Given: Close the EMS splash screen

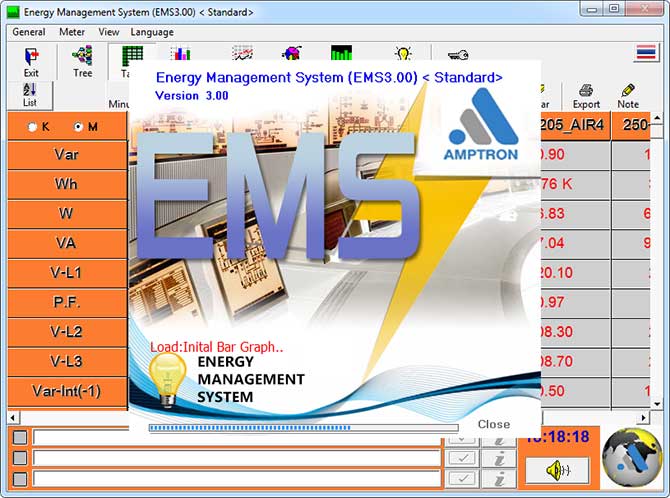Looking at the screenshot, I should [494, 424].
